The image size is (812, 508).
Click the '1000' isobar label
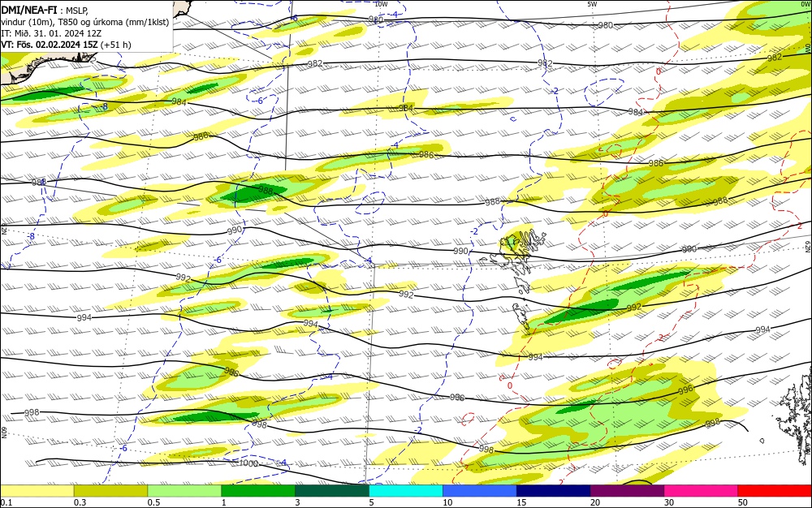pyautogui.click(x=248, y=463)
